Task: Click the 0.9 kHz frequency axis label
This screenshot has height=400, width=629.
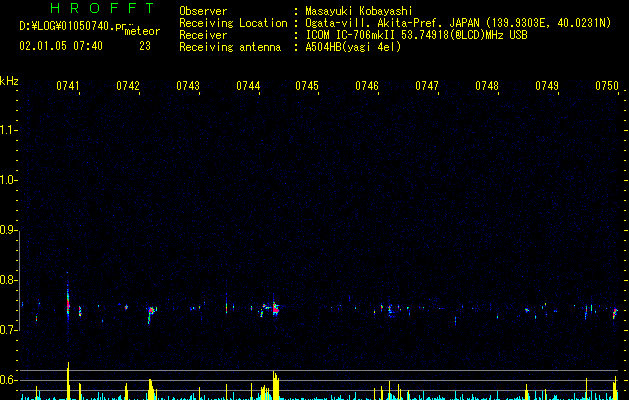Action: [x=8, y=230]
